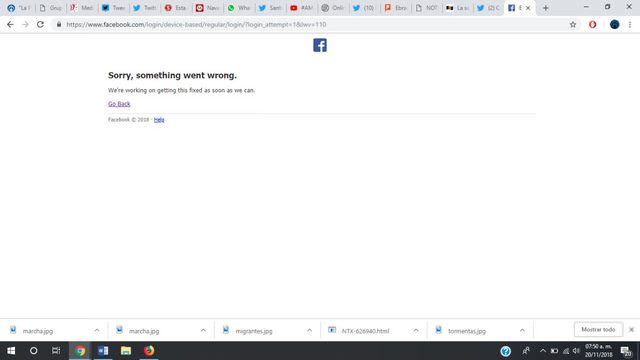
Task: Open Chrome's three-dot menu
Action: click(x=630, y=24)
